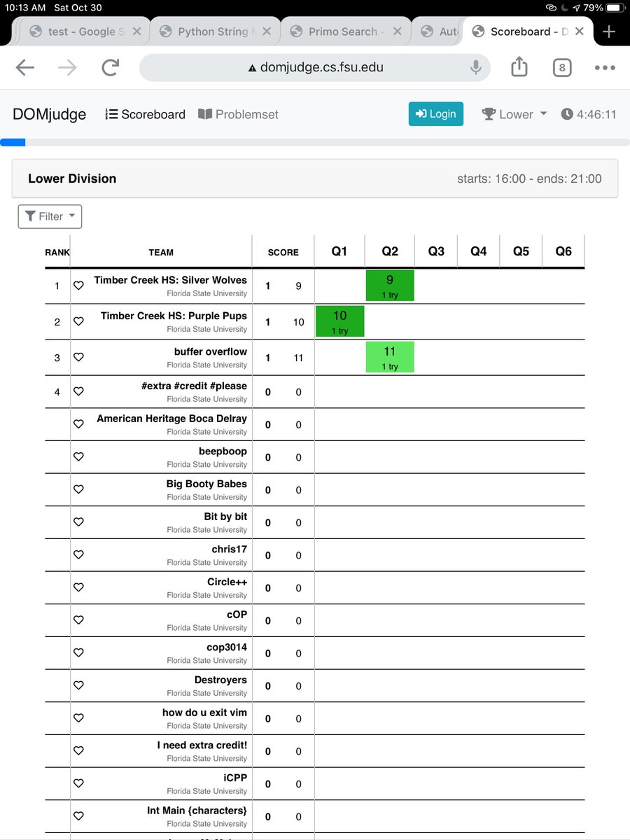Image resolution: width=630 pixels, height=840 pixels.
Task: Go back with the browser back arrow
Action: click(x=24, y=68)
